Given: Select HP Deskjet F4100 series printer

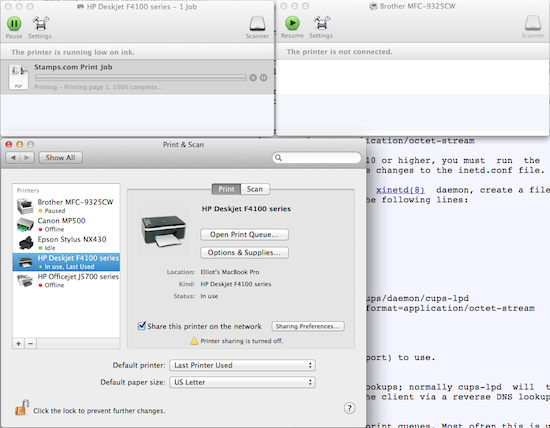Looking at the screenshot, I should [66, 262].
